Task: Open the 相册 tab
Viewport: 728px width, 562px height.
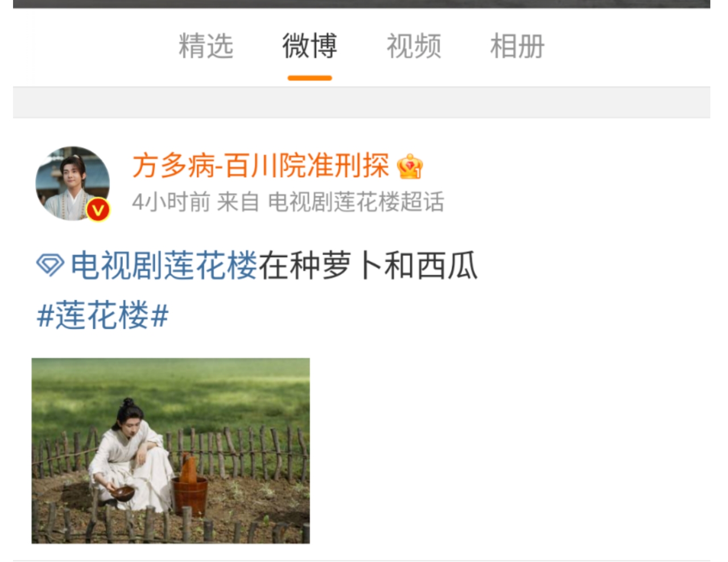Action: (518, 46)
